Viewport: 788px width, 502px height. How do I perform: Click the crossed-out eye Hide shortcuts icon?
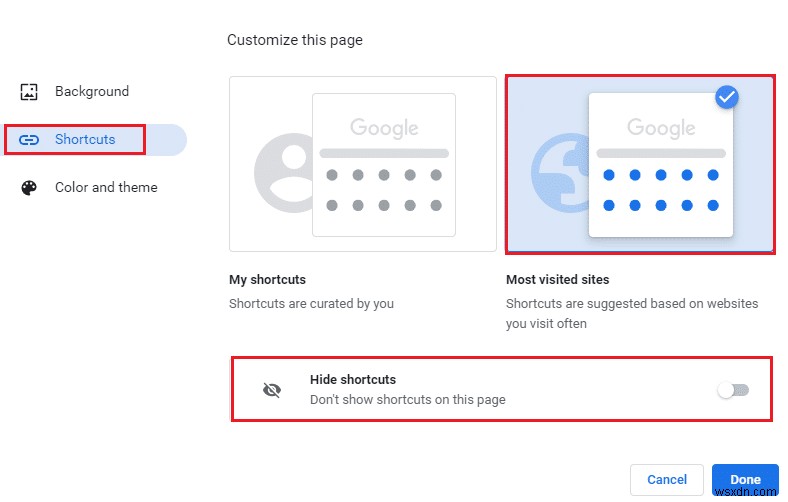(x=272, y=390)
